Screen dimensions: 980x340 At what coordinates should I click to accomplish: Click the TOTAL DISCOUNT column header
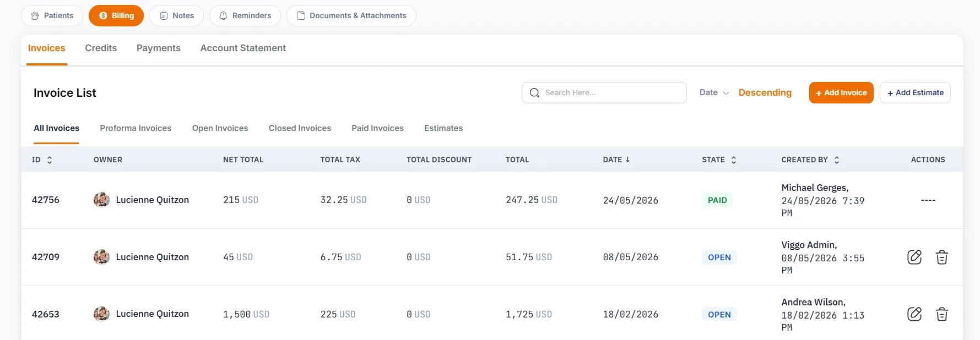(439, 160)
